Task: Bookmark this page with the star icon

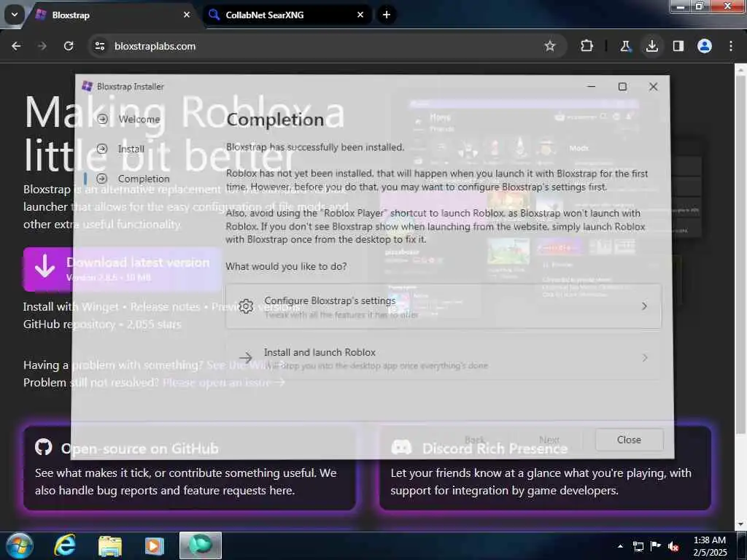Action: click(x=550, y=46)
